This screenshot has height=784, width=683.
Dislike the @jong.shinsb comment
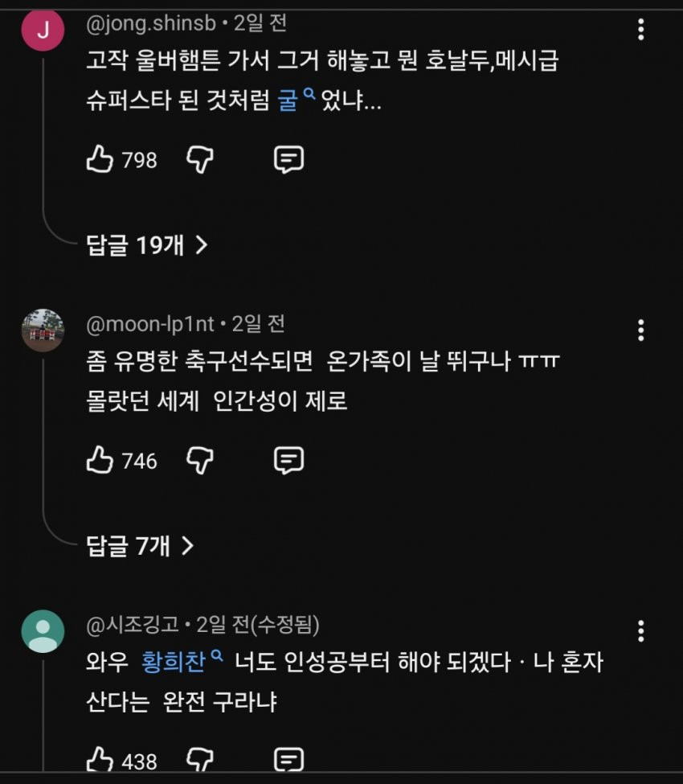[200, 160]
